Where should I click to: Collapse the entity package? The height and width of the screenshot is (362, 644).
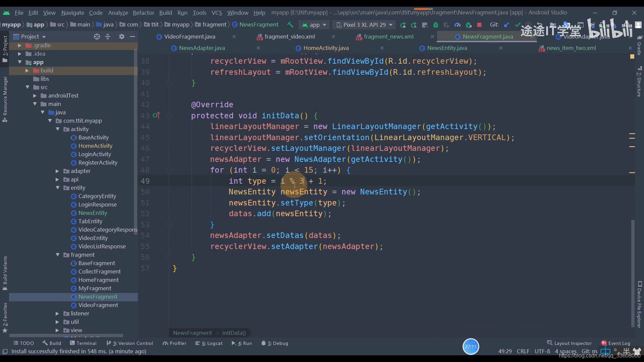click(58, 188)
